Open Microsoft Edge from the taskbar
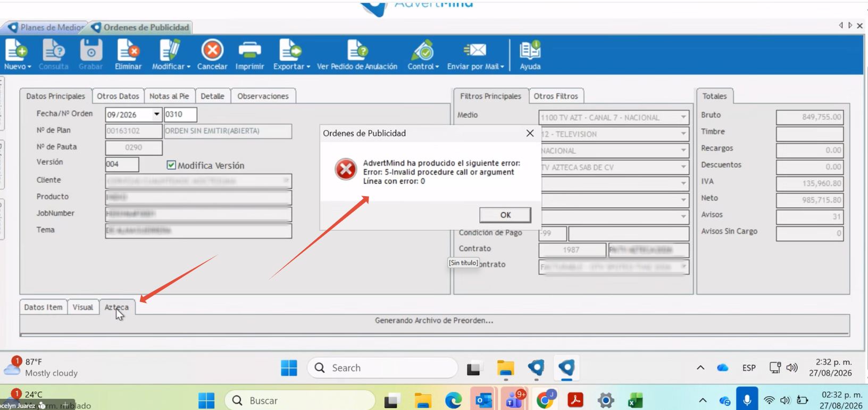Viewport: 868px width, 410px height. (x=454, y=400)
